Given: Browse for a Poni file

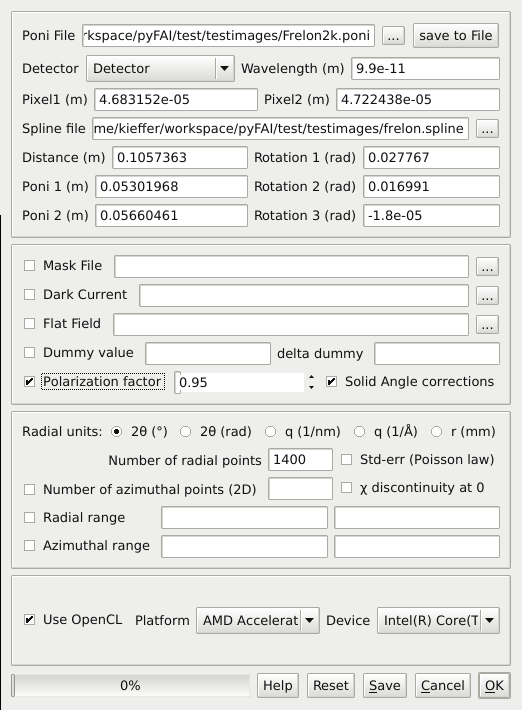Looking at the screenshot, I should [x=393, y=35].
